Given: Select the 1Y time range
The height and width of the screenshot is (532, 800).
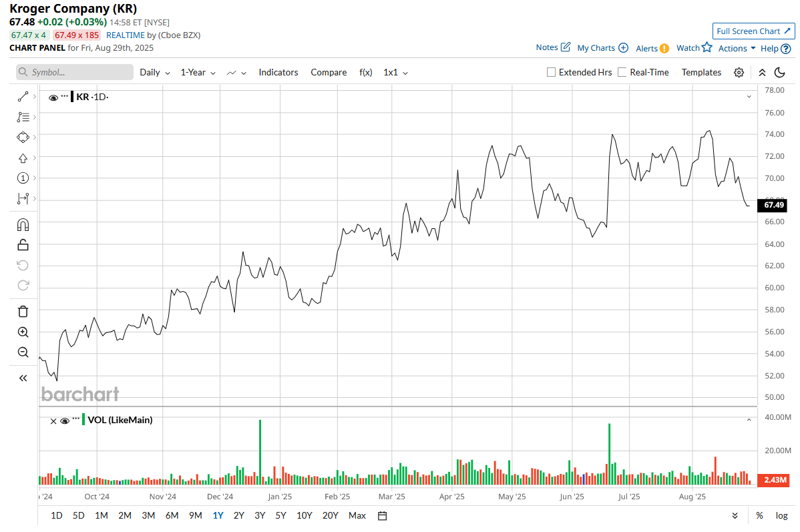Looking at the screenshot, I should pos(218,516).
